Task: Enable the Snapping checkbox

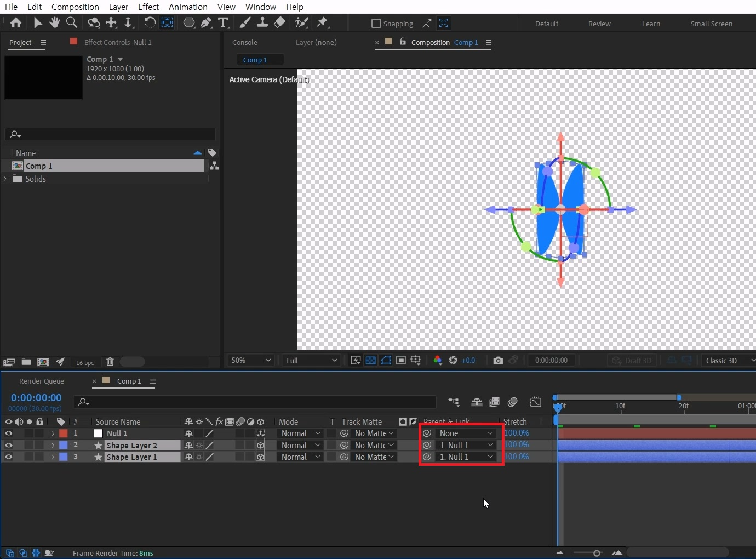Action: tap(376, 24)
